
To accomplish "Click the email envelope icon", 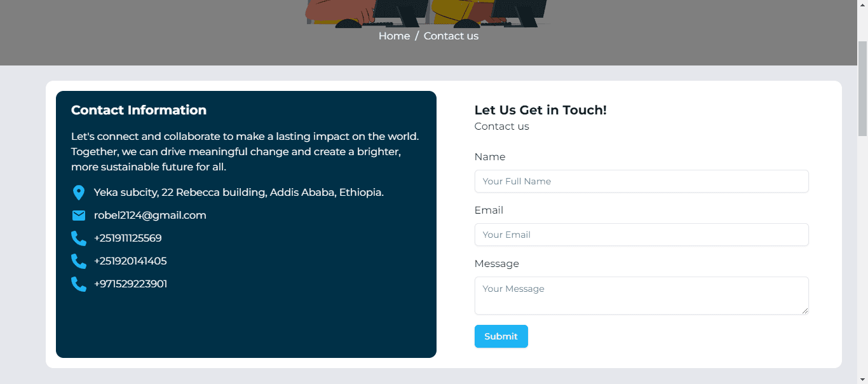I will [x=79, y=216].
